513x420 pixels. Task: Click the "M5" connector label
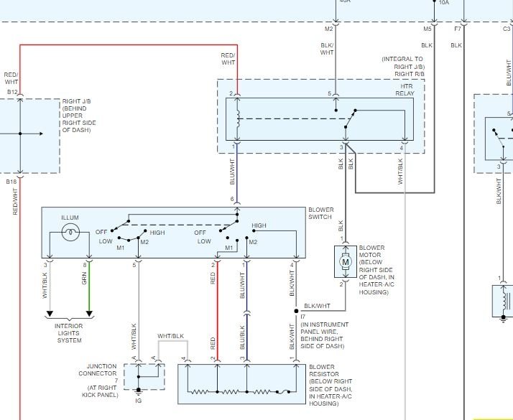[427, 29]
